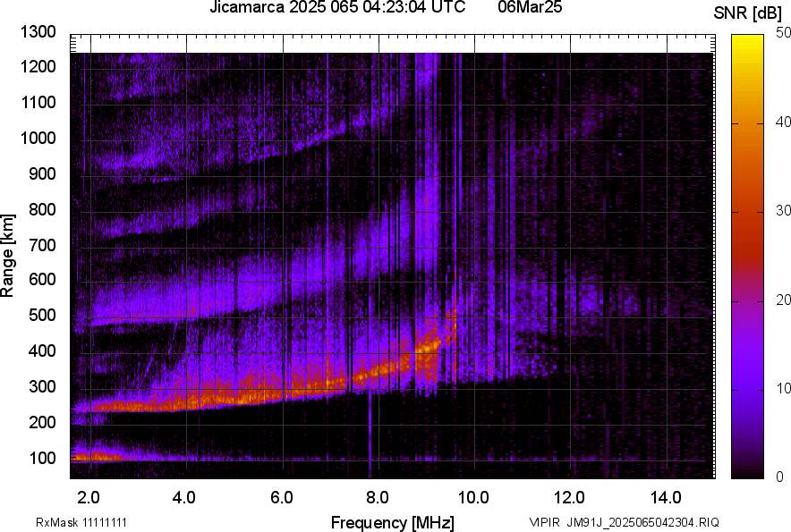This screenshot has width=791, height=532.
Task: Click the yellow top of the SNR colorbar
Action: click(748, 43)
